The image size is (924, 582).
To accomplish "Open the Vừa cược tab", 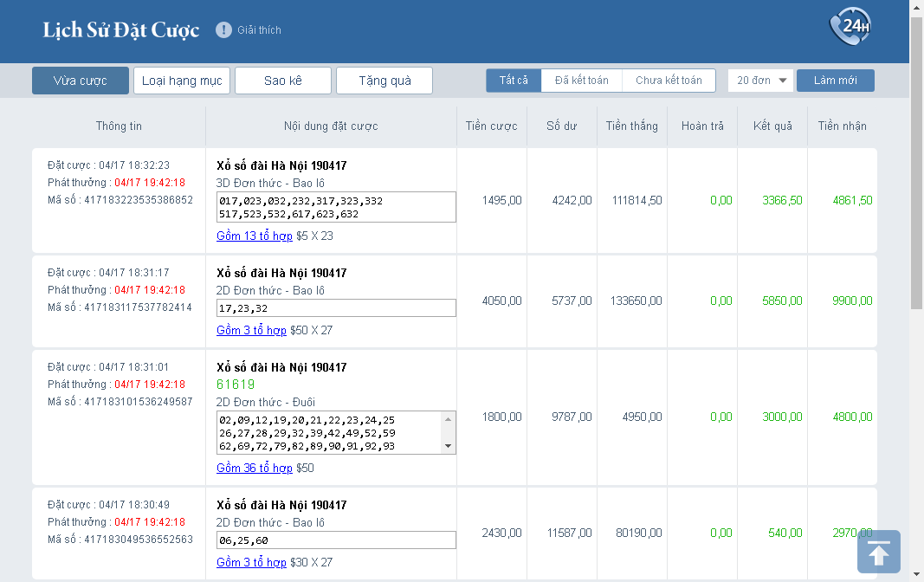I will click(81, 81).
